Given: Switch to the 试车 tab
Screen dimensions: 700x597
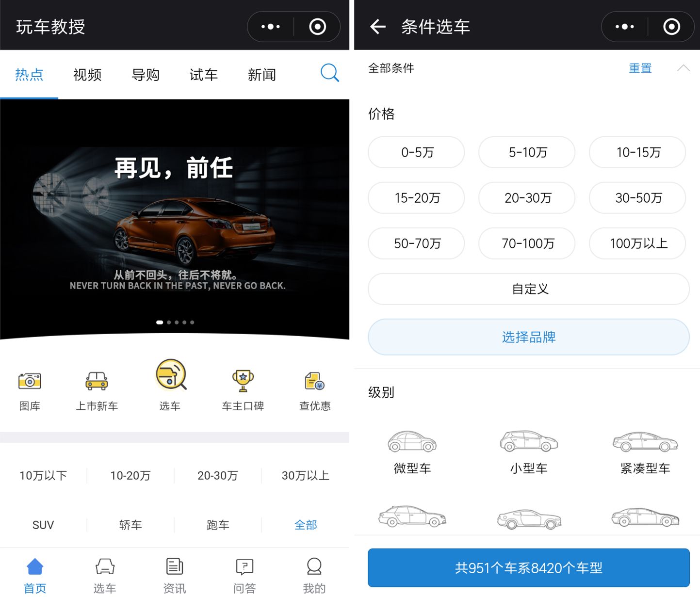Looking at the screenshot, I should pos(203,75).
